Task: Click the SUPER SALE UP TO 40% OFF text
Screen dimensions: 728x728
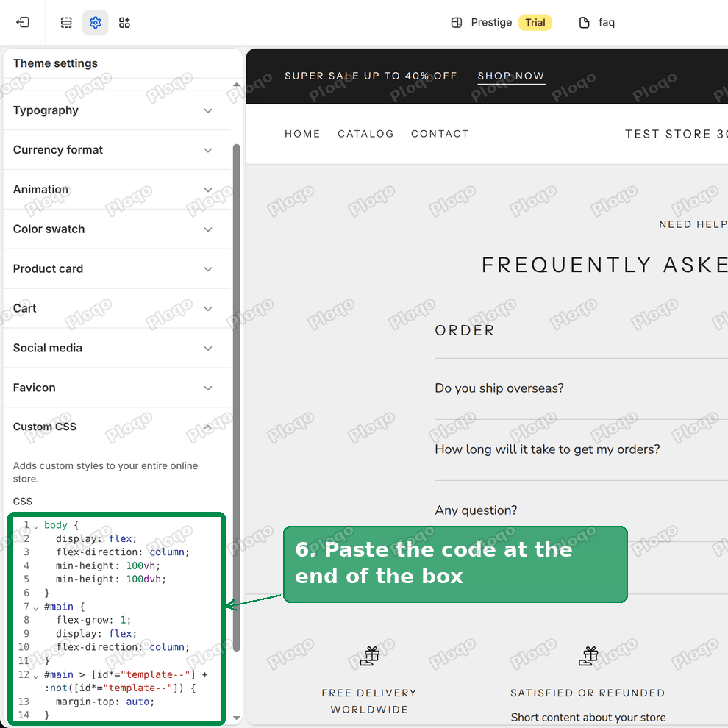Action: pos(371,76)
